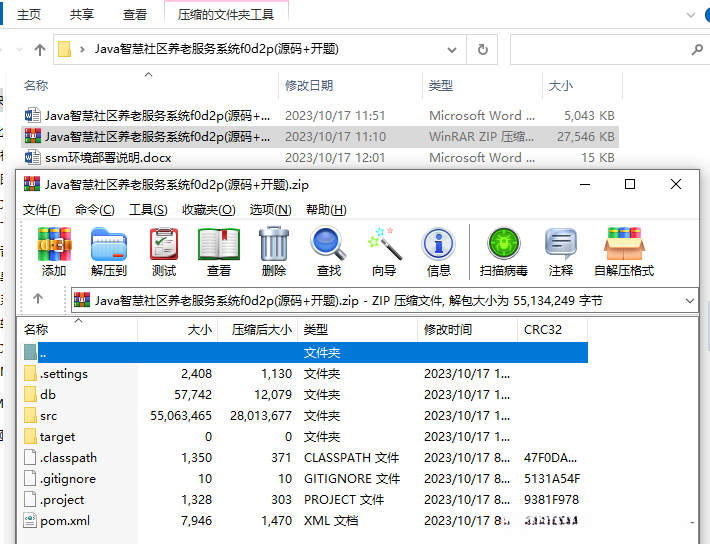Viewport: 710px width, 544px height.
Task: Open the 帮助(H) menu
Action: pyautogui.click(x=326, y=210)
